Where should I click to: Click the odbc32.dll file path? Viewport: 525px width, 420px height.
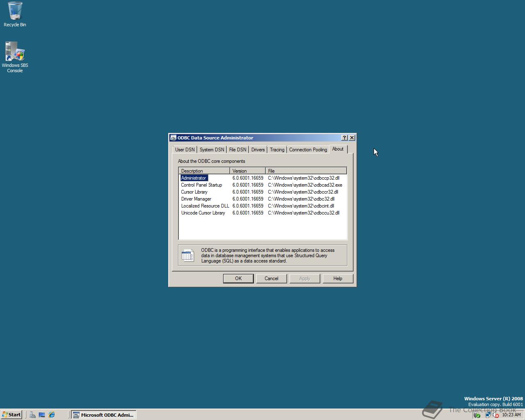(301, 199)
